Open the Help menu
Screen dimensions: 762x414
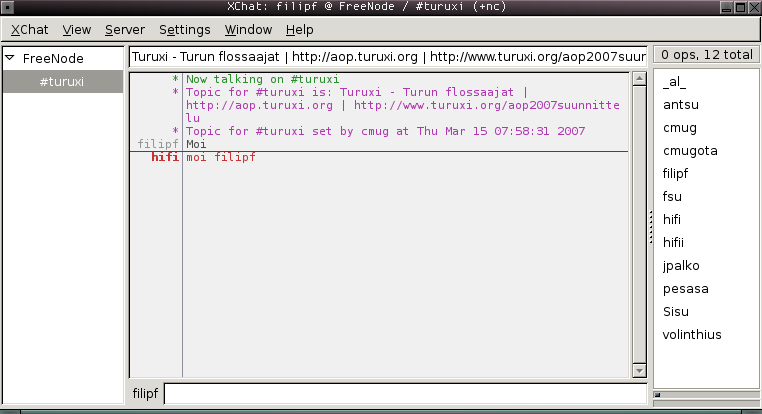coord(299,30)
